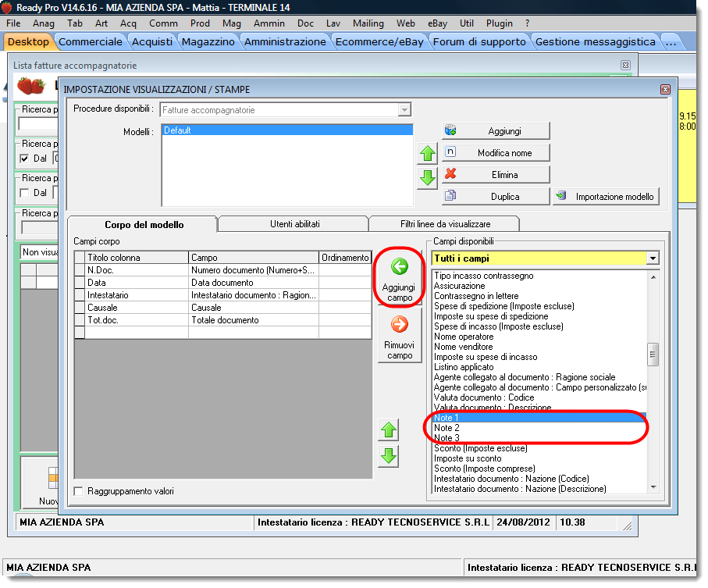
Task: Open the Plugin menu
Action: pos(500,23)
